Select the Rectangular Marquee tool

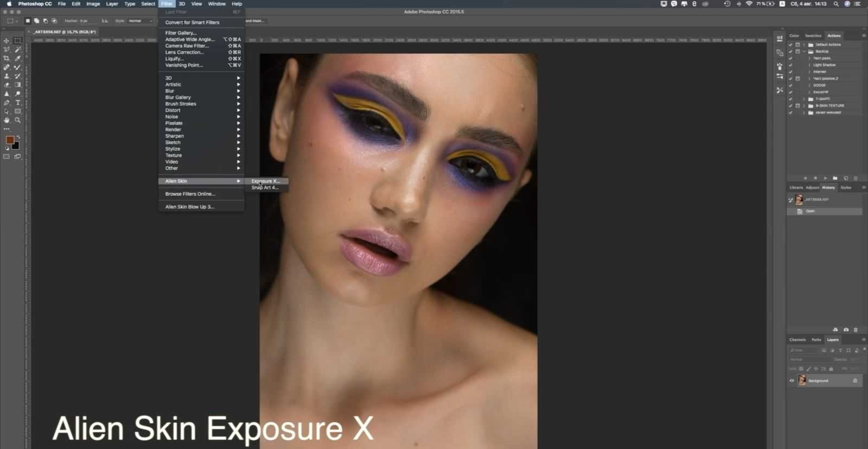17,41
